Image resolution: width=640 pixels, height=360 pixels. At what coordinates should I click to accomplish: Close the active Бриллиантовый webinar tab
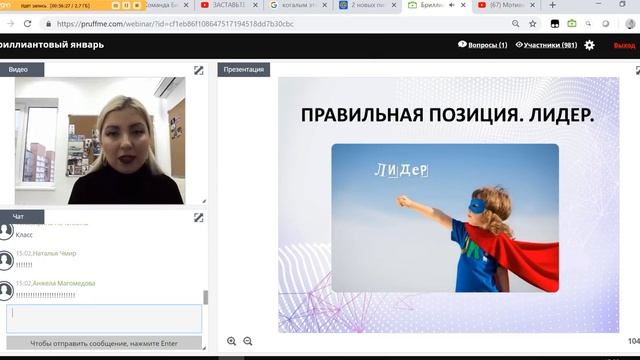pyautogui.click(x=463, y=5)
